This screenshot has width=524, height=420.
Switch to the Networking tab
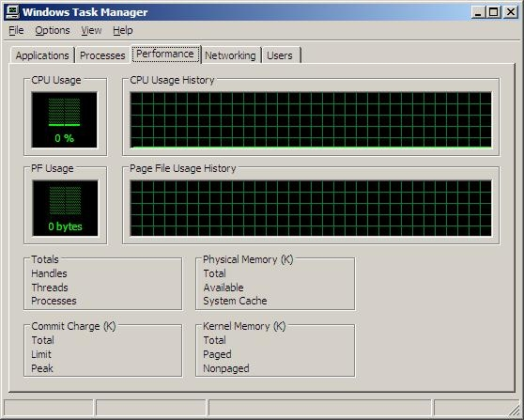(x=230, y=55)
